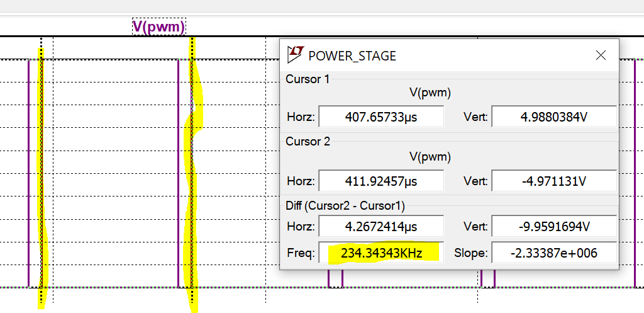Screen dimensions: 644x313
Task: Click the LTspice logo icon in dialog title
Action: 296,55
